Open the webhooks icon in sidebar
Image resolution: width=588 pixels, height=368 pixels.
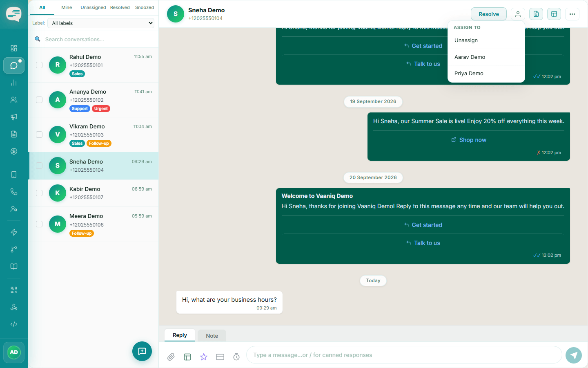pos(14,307)
